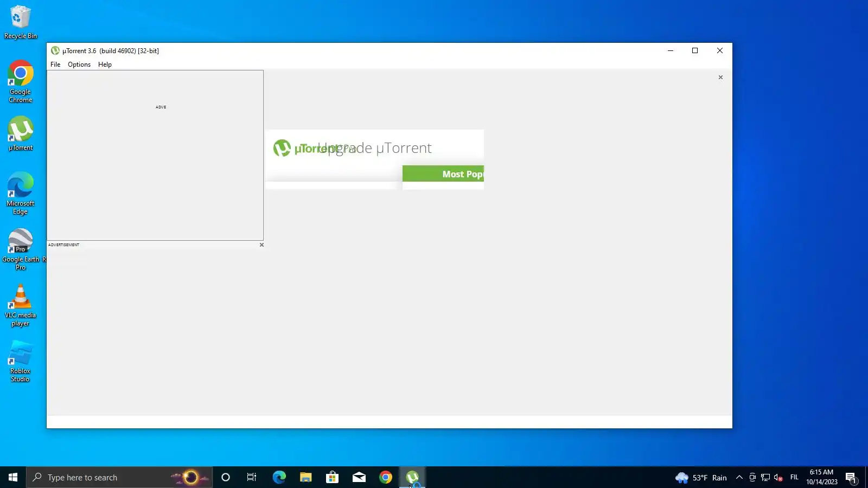Show hidden system tray icons

click(739, 478)
